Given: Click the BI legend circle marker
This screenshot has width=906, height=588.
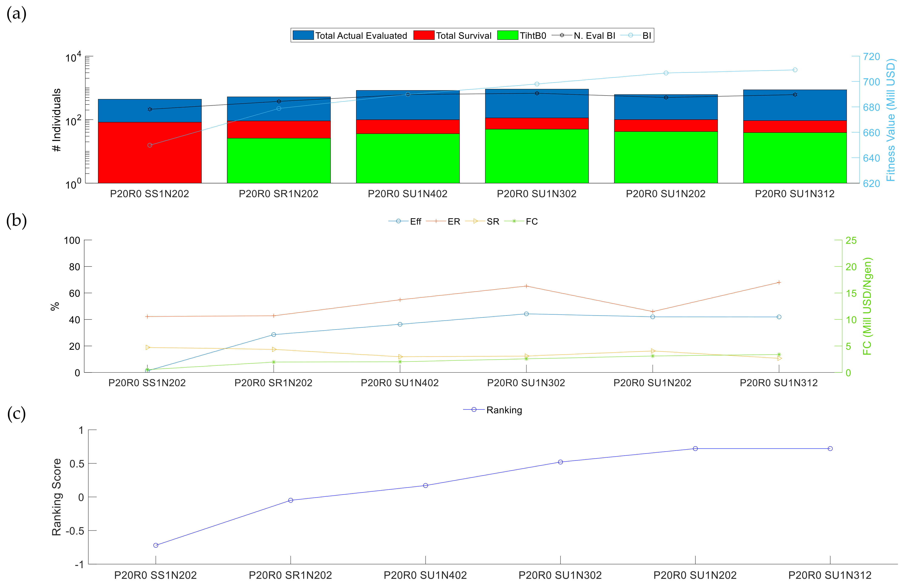Looking at the screenshot, I should [631, 35].
